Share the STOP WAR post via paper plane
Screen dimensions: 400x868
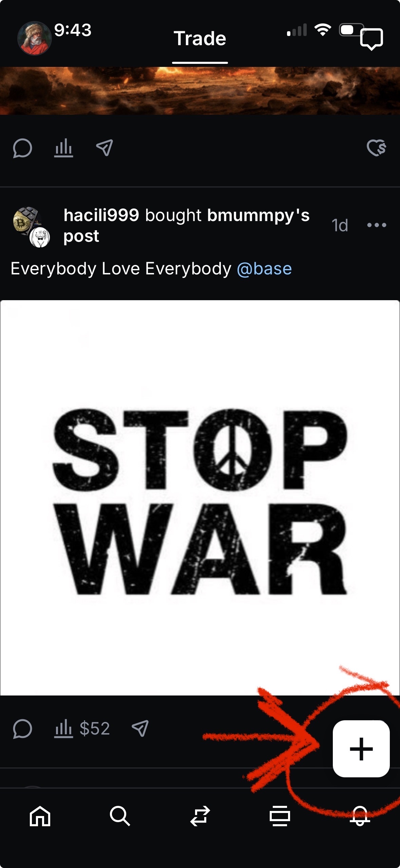coord(140,728)
